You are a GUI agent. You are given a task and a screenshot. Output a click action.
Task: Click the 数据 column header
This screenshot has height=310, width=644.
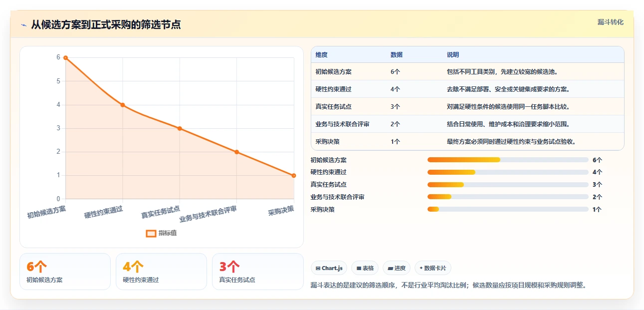tap(397, 55)
